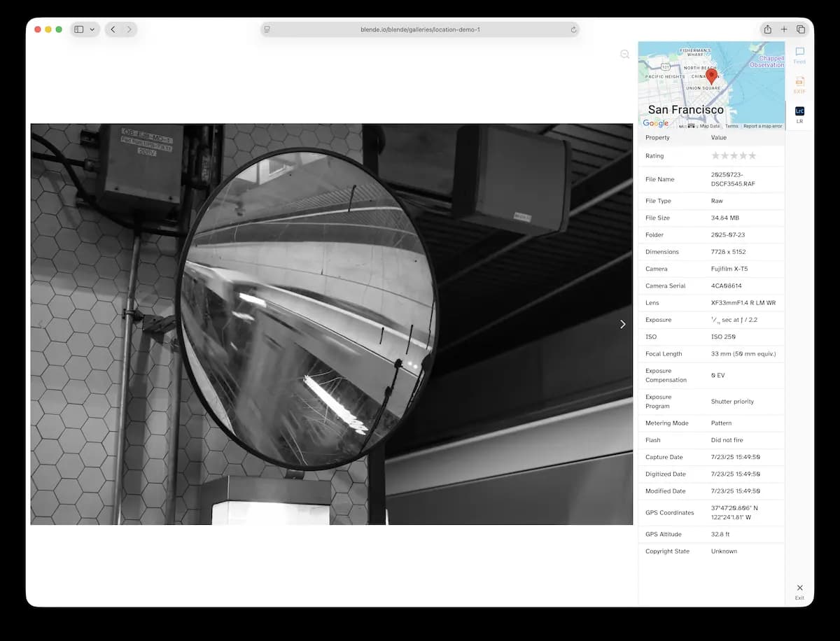Select the EXIF panel icon
The image size is (840, 641).
coord(799,84)
